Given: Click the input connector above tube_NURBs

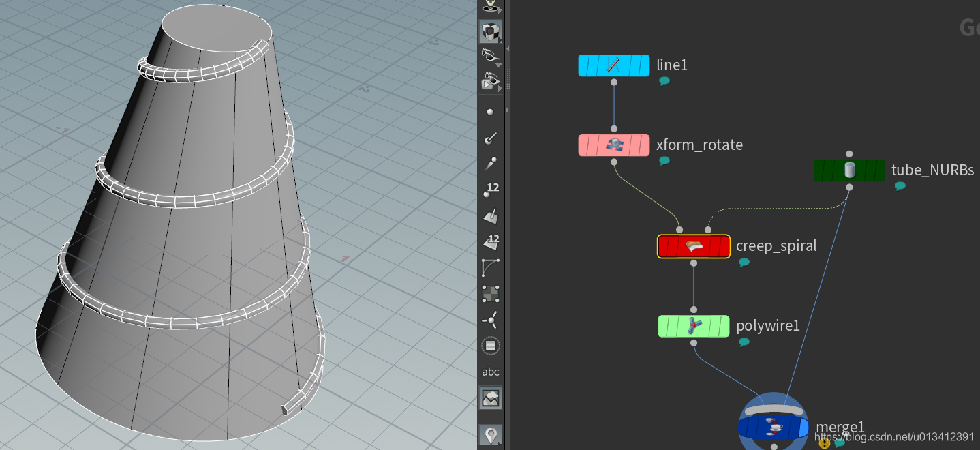Looking at the screenshot, I should [x=849, y=154].
